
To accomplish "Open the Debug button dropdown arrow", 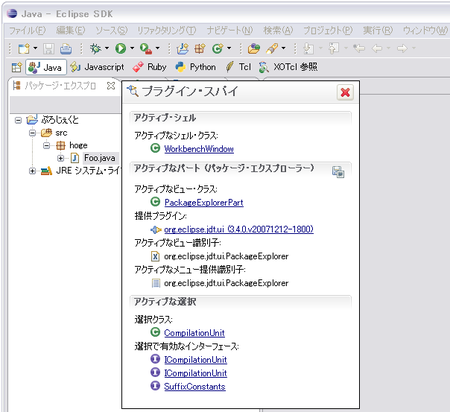I will 107,48.
